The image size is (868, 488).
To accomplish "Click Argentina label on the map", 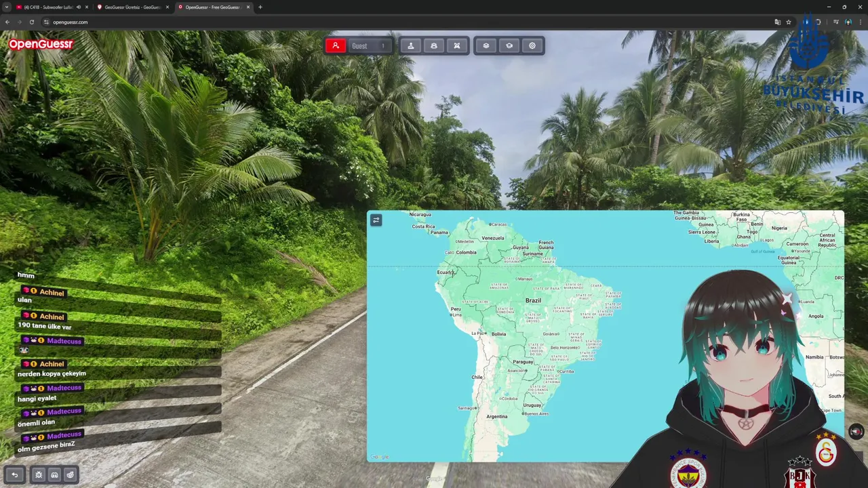I will pos(497,416).
